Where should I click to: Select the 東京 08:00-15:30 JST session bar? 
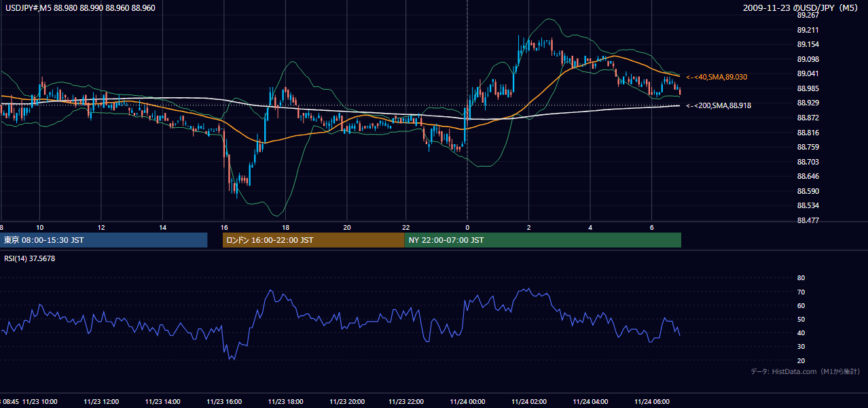tap(103, 240)
